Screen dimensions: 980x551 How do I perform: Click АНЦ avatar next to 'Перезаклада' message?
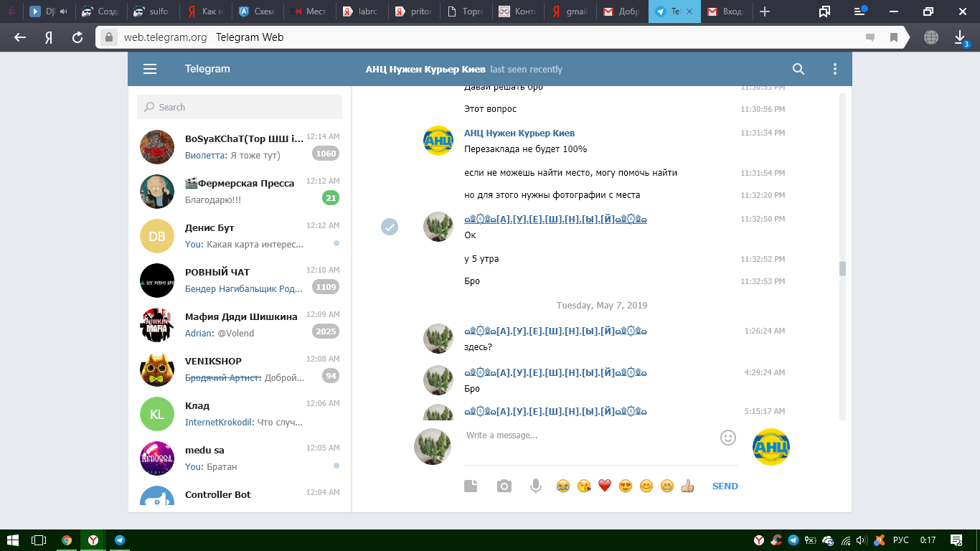(438, 141)
